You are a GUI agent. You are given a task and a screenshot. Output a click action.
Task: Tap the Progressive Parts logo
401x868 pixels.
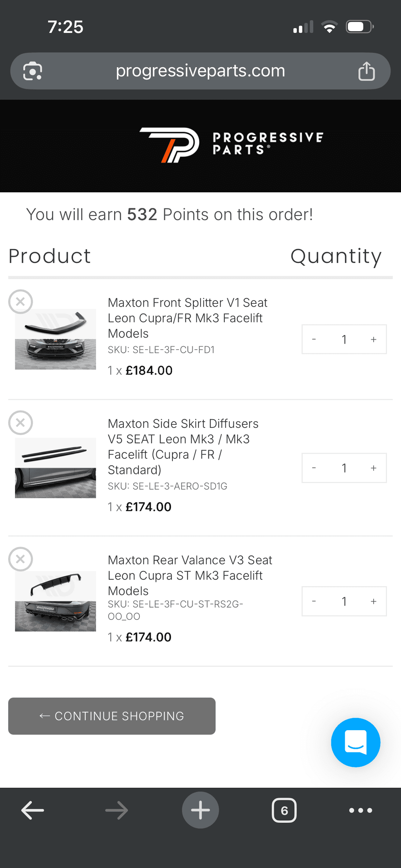tap(231, 145)
